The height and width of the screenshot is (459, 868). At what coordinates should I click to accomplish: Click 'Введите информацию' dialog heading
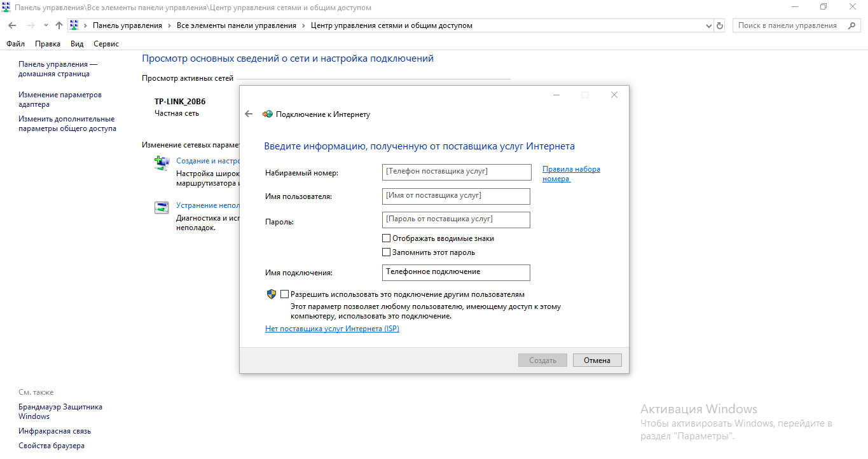pyautogui.click(x=419, y=146)
